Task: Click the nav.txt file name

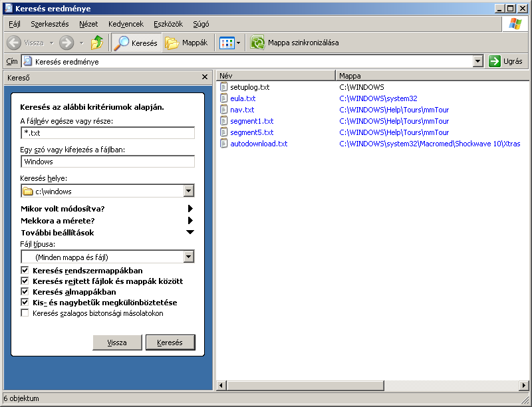Action: point(242,110)
